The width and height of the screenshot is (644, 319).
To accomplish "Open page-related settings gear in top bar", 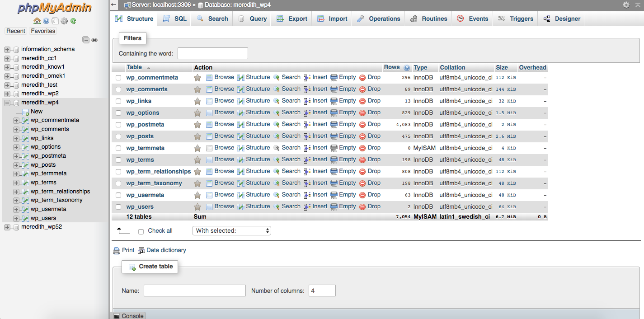I will [x=626, y=5].
